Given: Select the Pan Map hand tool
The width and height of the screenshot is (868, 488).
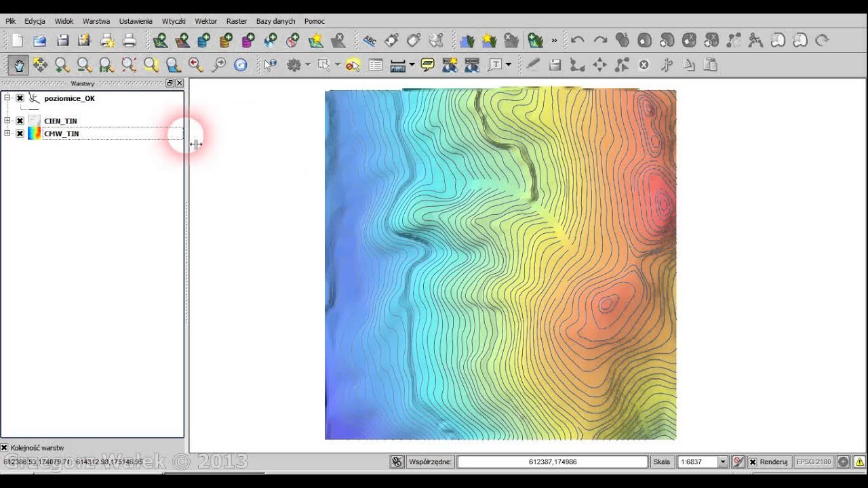Looking at the screenshot, I should point(18,65).
